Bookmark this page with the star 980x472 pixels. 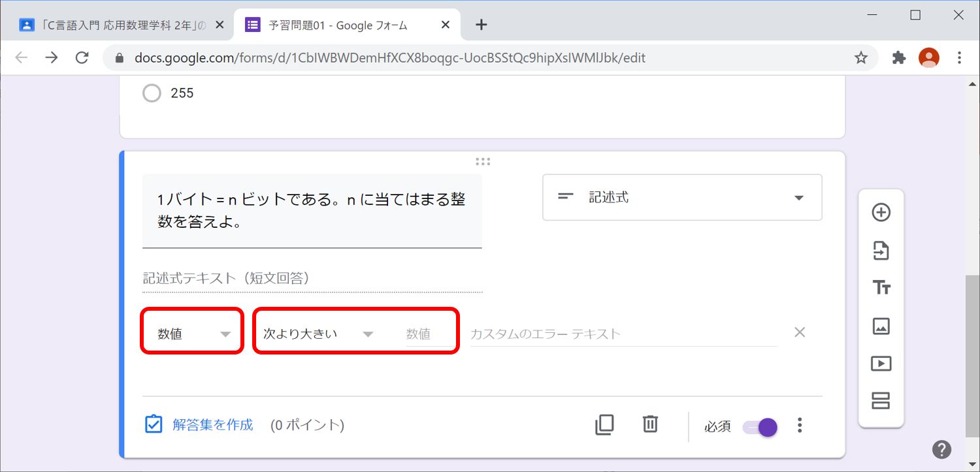[x=861, y=57]
